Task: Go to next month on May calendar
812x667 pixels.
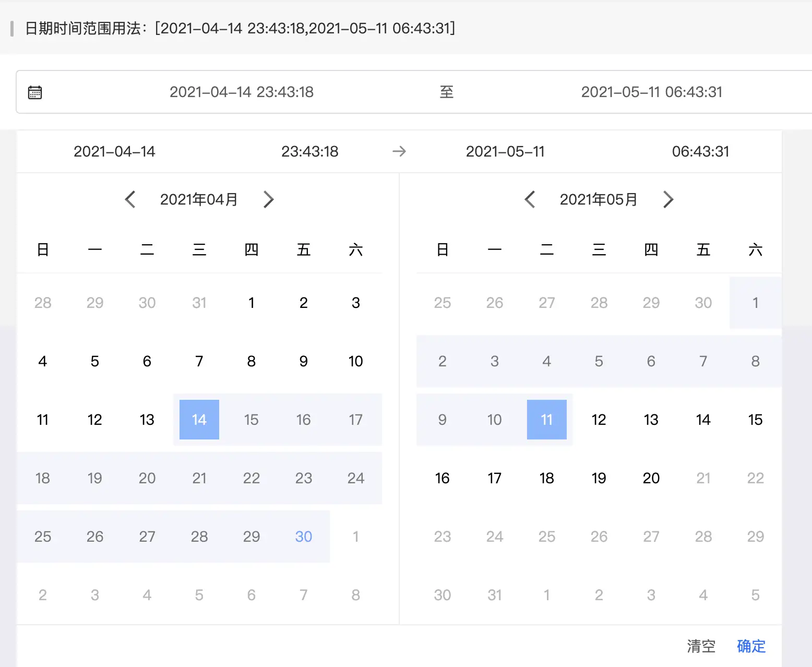Action: pyautogui.click(x=668, y=199)
